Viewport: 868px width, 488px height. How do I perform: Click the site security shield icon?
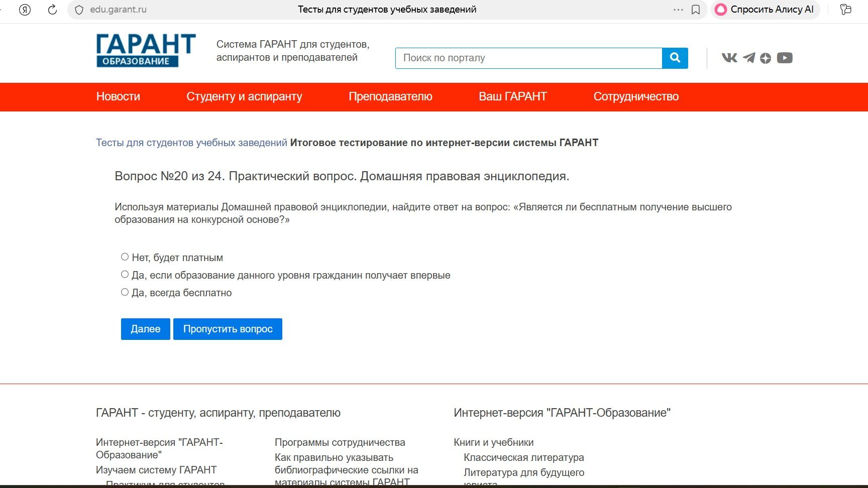tap(79, 10)
